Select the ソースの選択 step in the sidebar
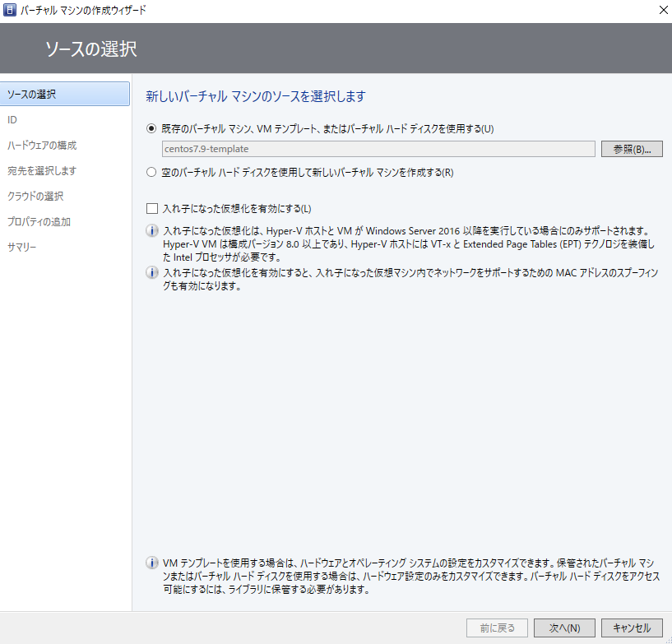Viewport: 672px width, 644px height. click(x=65, y=94)
